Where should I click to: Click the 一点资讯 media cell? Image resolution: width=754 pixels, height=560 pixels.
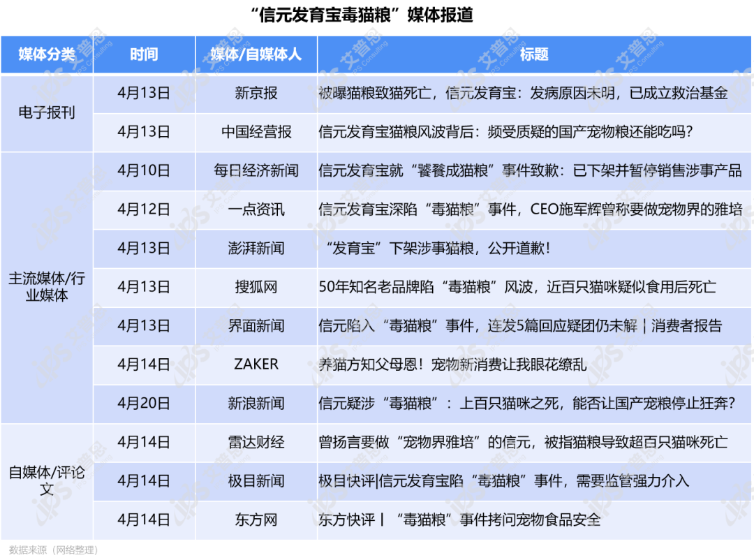point(256,209)
